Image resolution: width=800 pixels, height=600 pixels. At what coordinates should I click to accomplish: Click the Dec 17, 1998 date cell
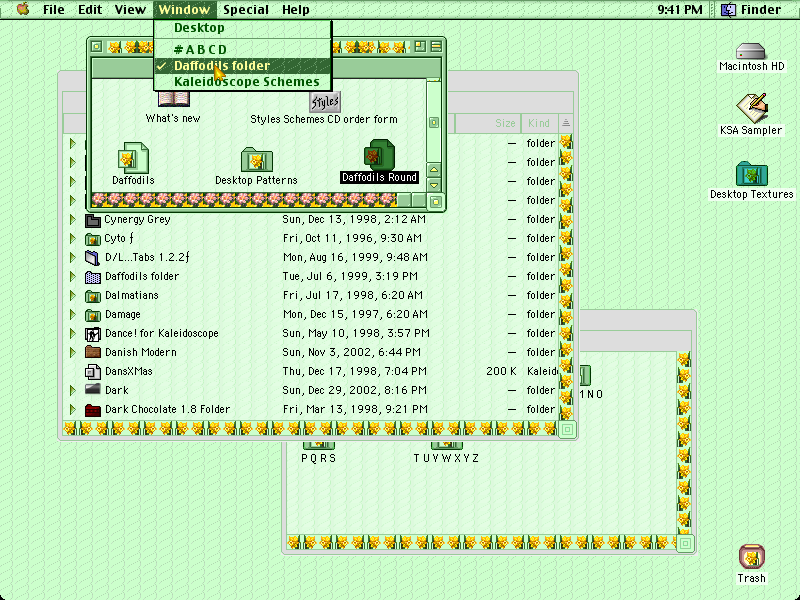(x=355, y=371)
